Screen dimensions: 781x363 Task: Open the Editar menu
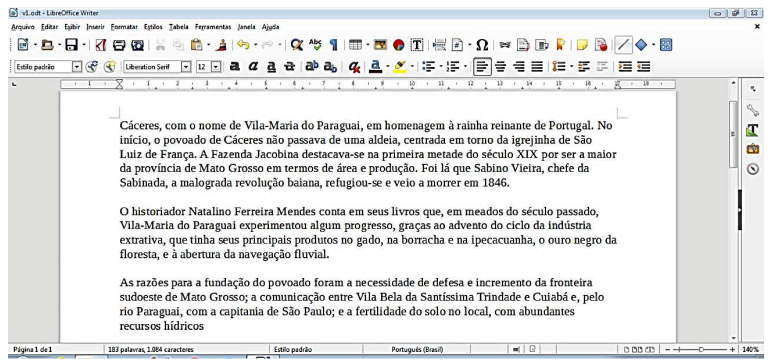pyautogui.click(x=49, y=27)
